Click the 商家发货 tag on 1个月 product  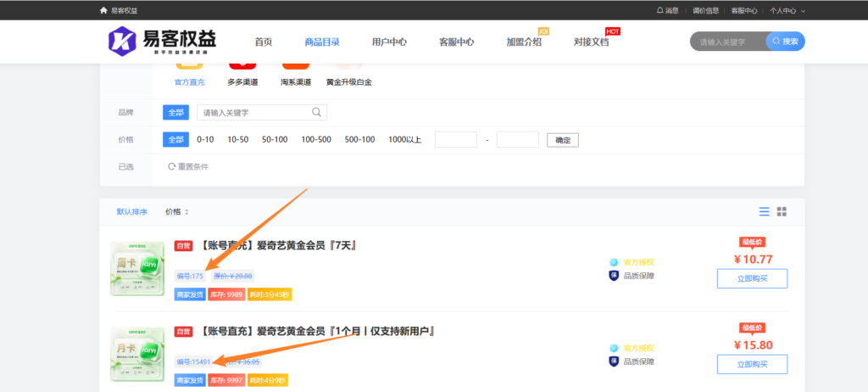(x=190, y=381)
